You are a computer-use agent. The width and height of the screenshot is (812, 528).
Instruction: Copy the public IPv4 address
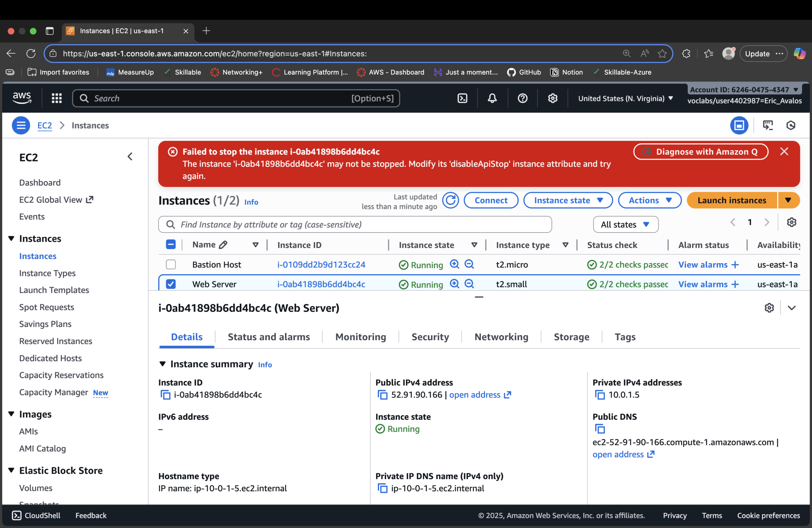click(x=383, y=394)
